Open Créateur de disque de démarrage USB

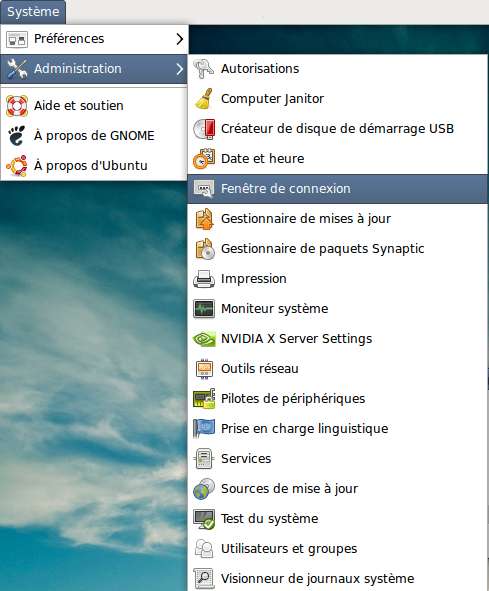tap(337, 129)
